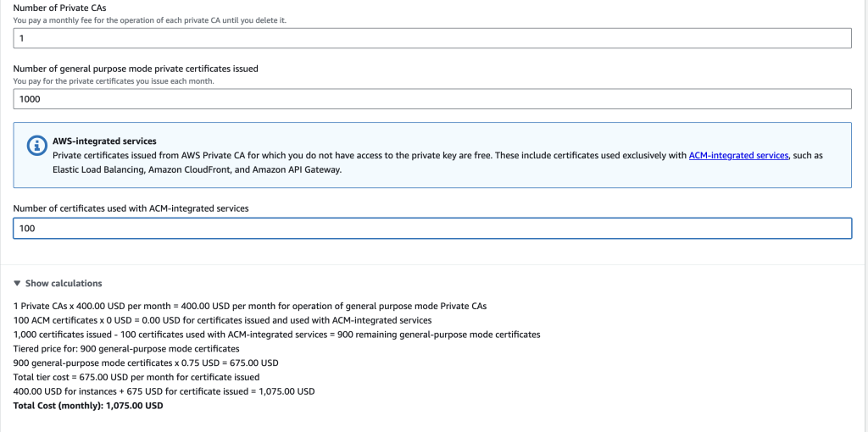Collapse the Show calculations disclosure triangle
The width and height of the screenshot is (868, 432).
tap(17, 283)
